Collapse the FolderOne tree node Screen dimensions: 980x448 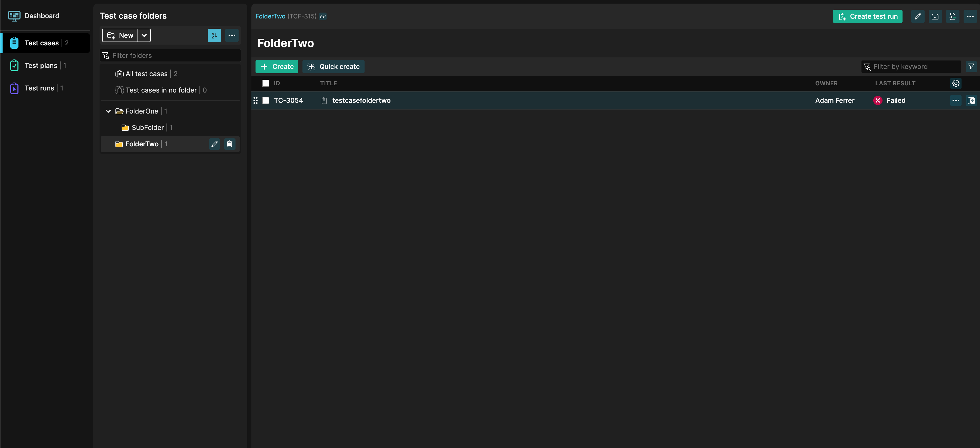(108, 111)
